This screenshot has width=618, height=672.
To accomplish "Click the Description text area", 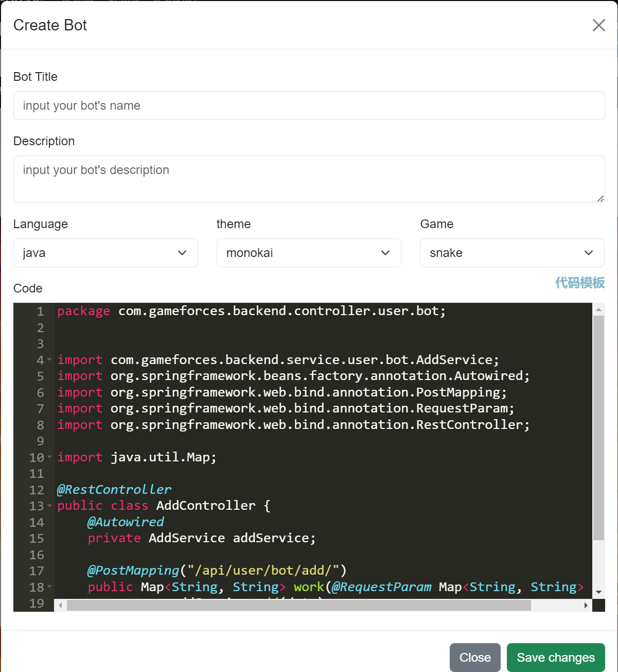I will 309,179.
